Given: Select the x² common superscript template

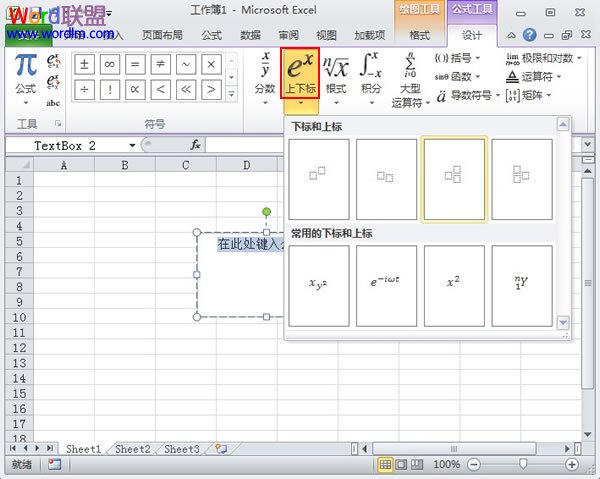Looking at the screenshot, I should pos(454,284).
